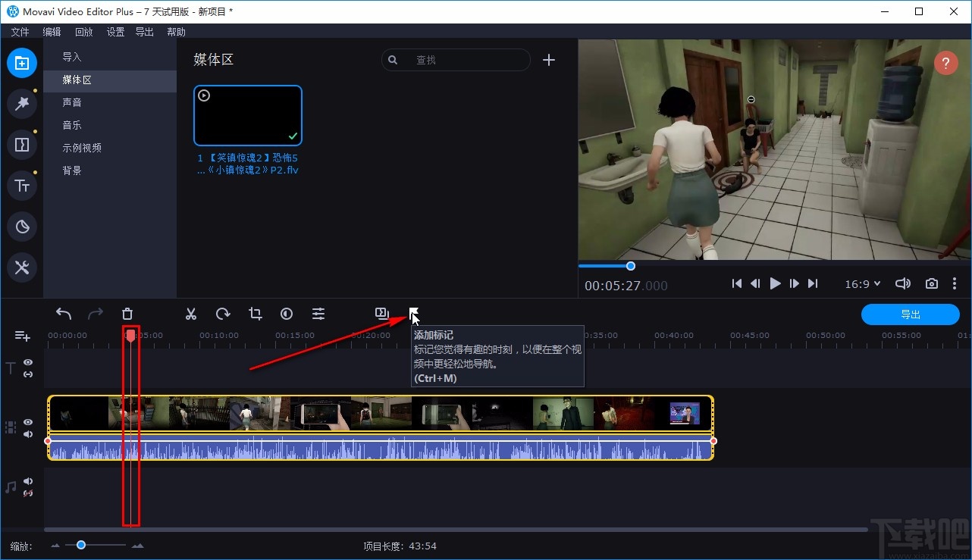Select 音乐 in the side list
Viewport: 972px width, 560px height.
click(110, 125)
